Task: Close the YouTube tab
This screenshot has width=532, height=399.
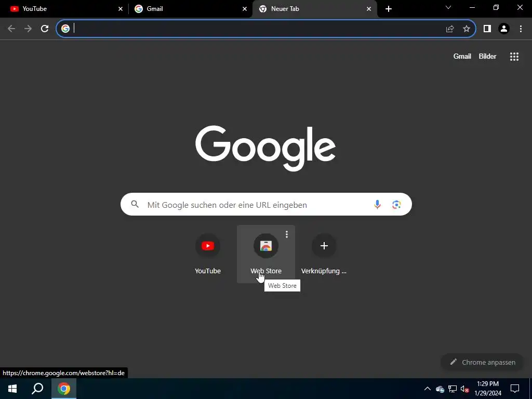Action: pos(121,9)
